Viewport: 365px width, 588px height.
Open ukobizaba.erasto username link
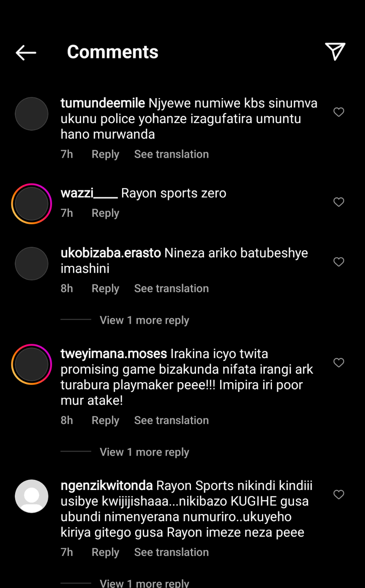pyautogui.click(x=111, y=253)
